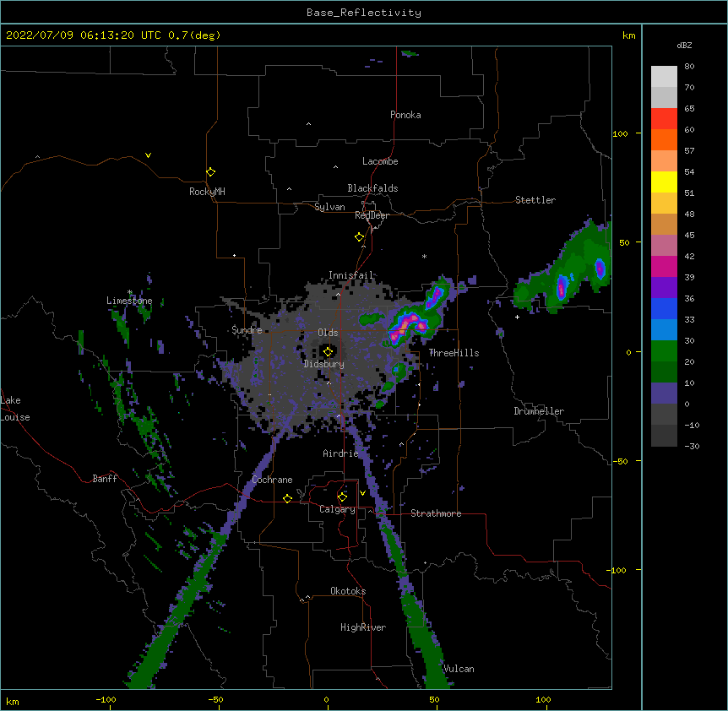Click the purple 36-39 dBZ legend swatch
Viewport: 728px width, 711px height.
pos(664,287)
